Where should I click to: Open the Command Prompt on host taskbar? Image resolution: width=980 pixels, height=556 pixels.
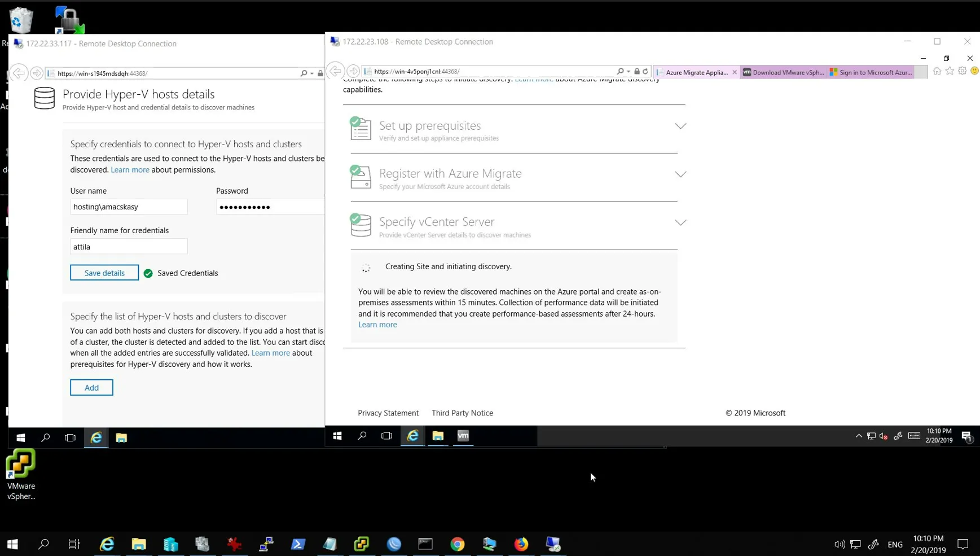pyautogui.click(x=425, y=544)
